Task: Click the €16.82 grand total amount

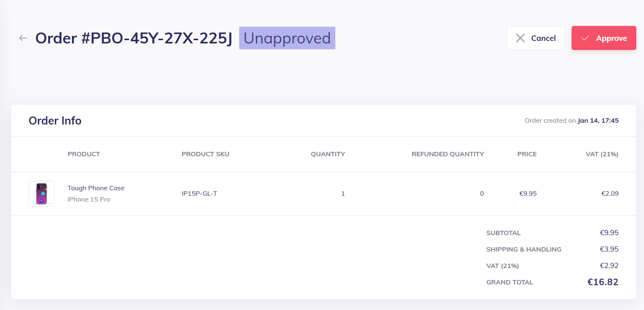Action: click(603, 282)
